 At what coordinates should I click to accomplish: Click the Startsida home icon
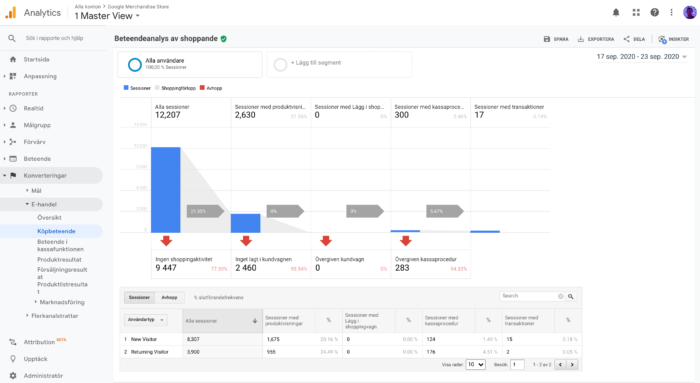click(13, 59)
